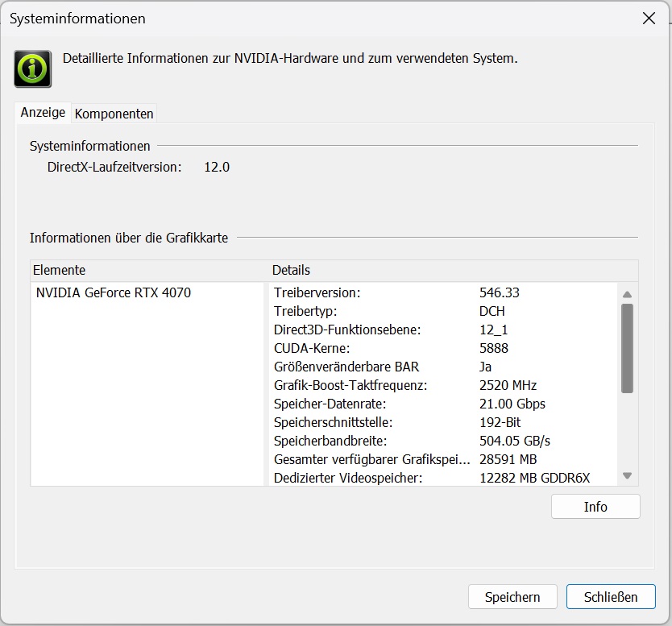Image resolution: width=672 pixels, height=626 pixels.
Task: Click the Speichern button
Action: click(512, 596)
